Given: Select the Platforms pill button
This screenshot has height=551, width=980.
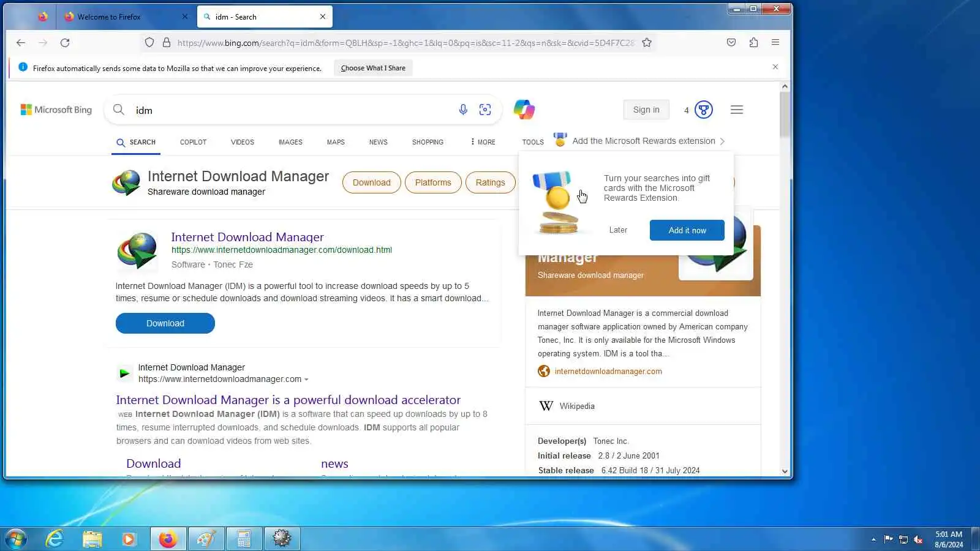Looking at the screenshot, I should [433, 182].
